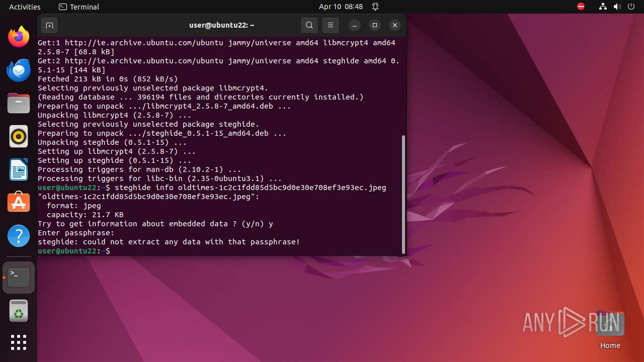Open Rhythmbox music player in dock
This screenshot has width=644, height=362.
click(19, 136)
